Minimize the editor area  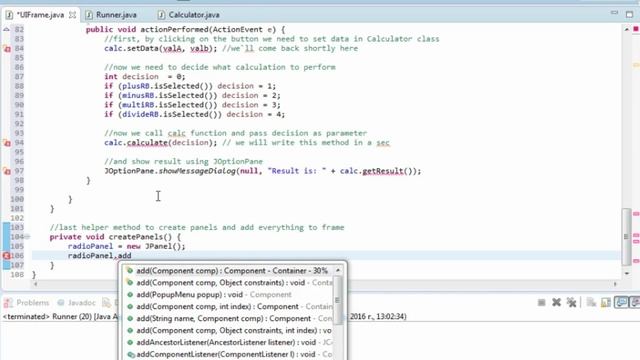pos(614,13)
